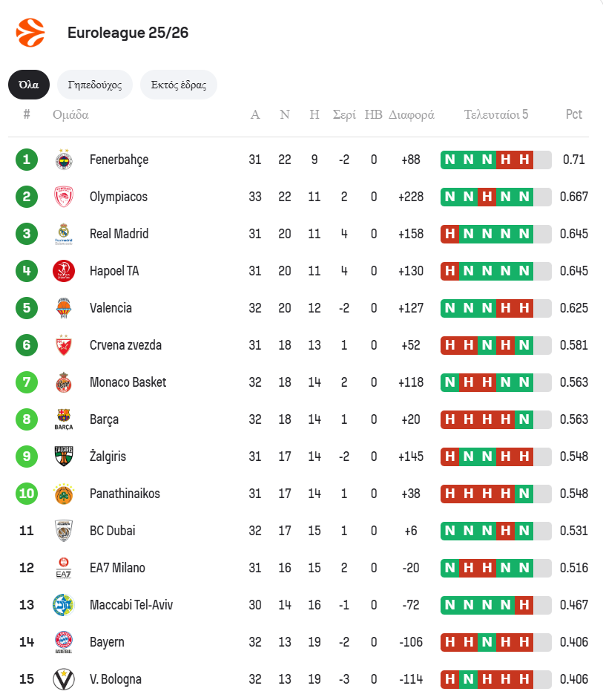Select the Όλα standings tab

(x=29, y=85)
